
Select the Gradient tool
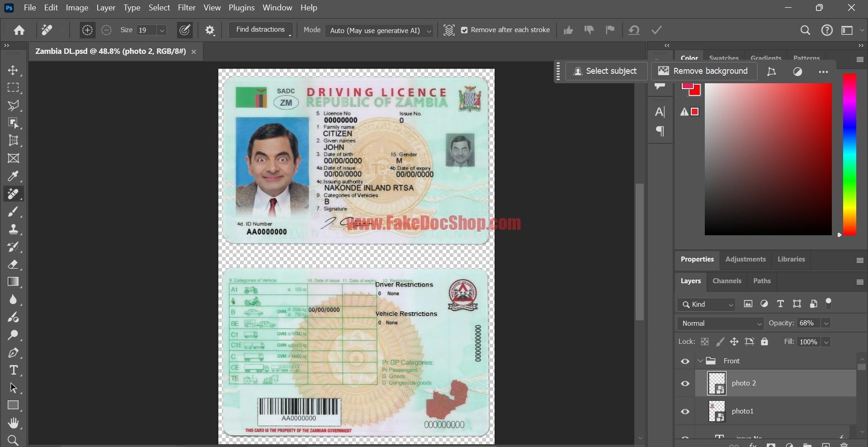tap(13, 282)
